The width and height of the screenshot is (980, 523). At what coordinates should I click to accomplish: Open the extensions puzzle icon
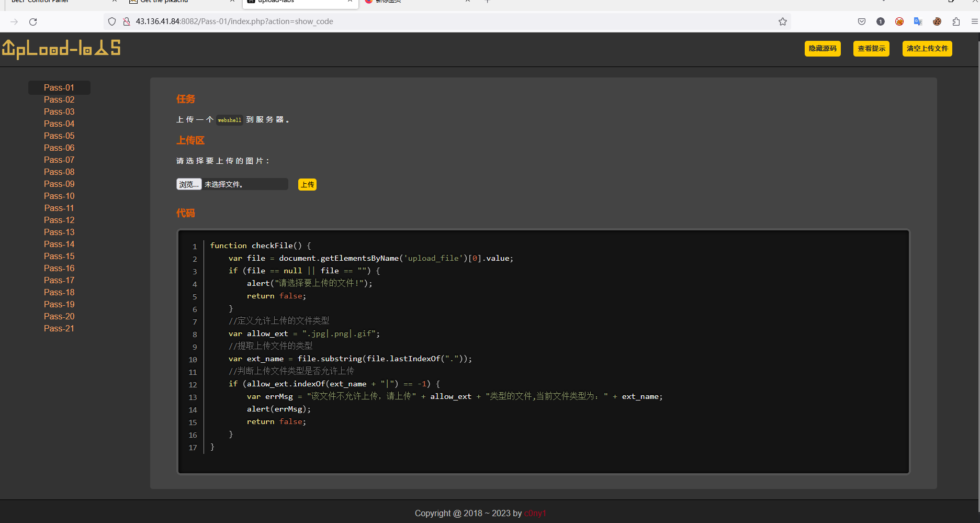tap(956, 21)
